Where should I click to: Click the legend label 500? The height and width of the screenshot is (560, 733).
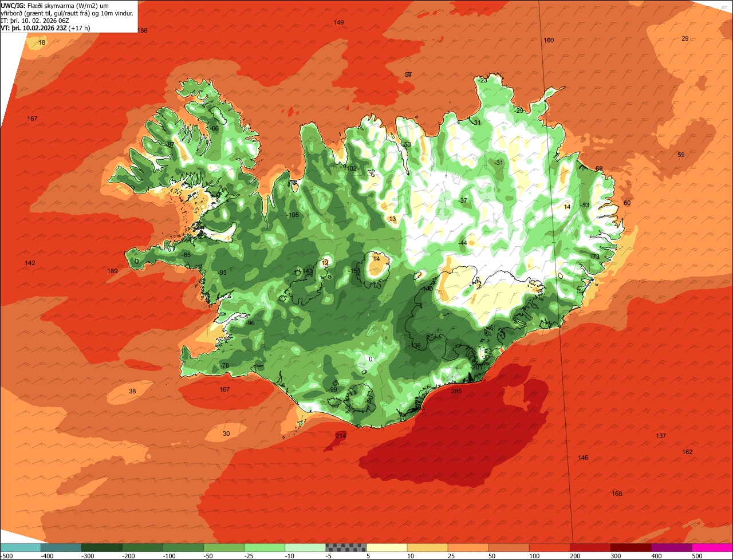(697, 555)
